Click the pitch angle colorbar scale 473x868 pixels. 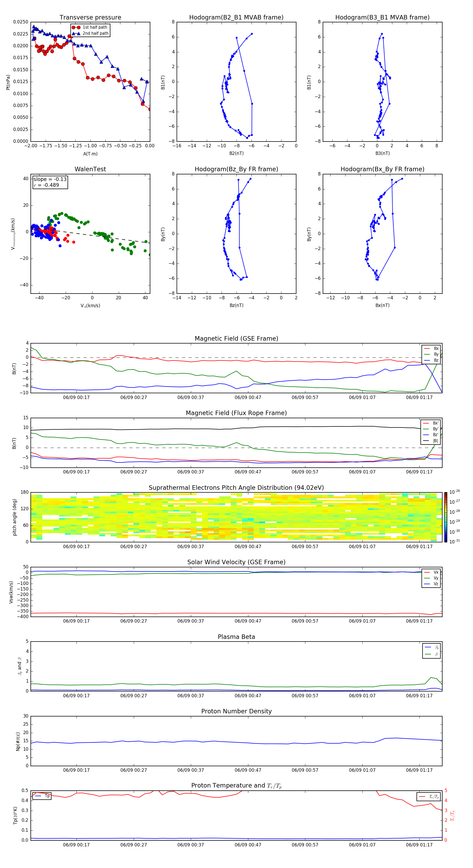[x=446, y=517]
